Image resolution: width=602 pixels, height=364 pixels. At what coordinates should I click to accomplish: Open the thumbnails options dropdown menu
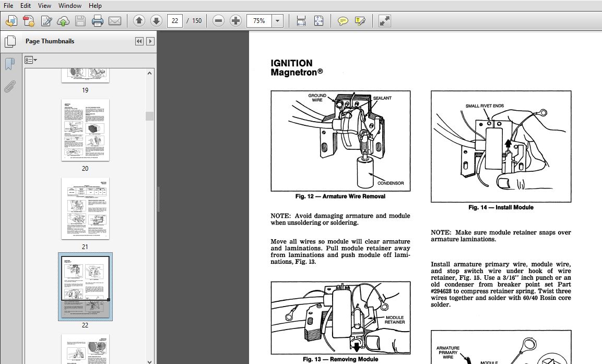31,60
